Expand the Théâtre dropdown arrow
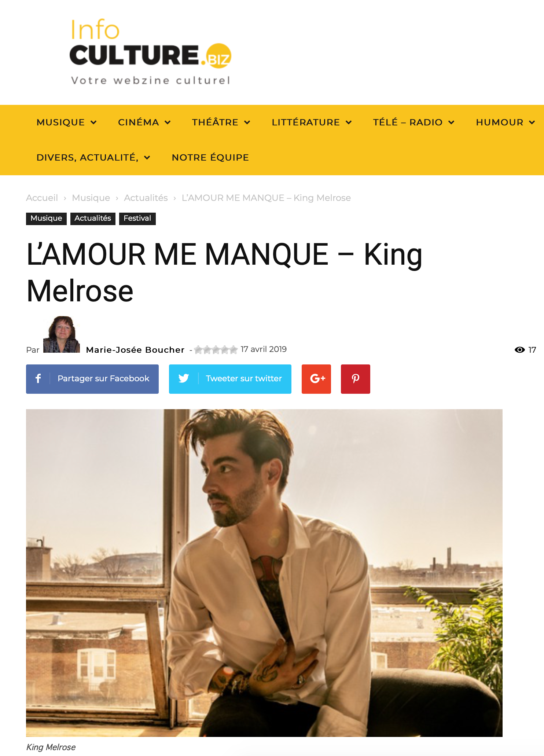 [247, 122]
